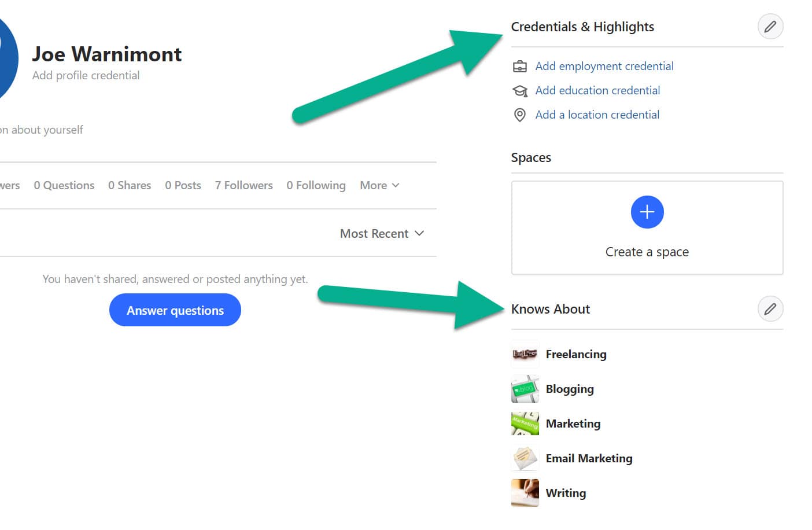812x530 pixels.
Task: Open the Freelancing topic thumbnail
Action: [525, 354]
